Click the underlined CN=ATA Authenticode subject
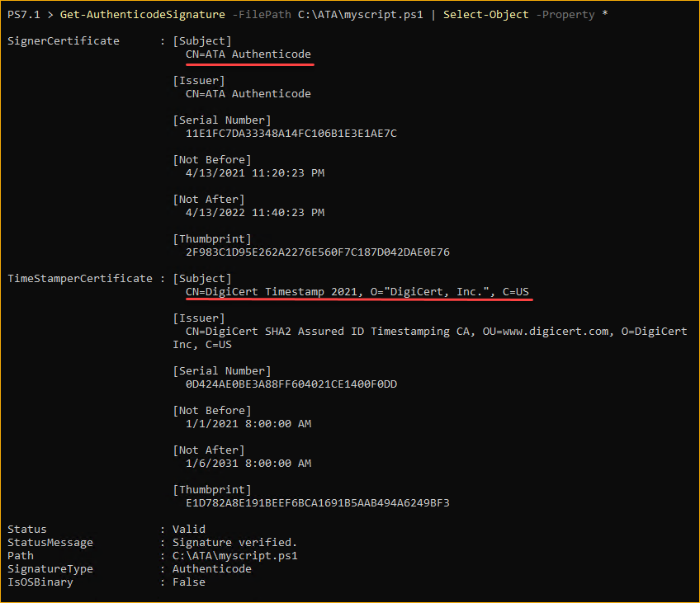The width and height of the screenshot is (700, 603). [248, 54]
